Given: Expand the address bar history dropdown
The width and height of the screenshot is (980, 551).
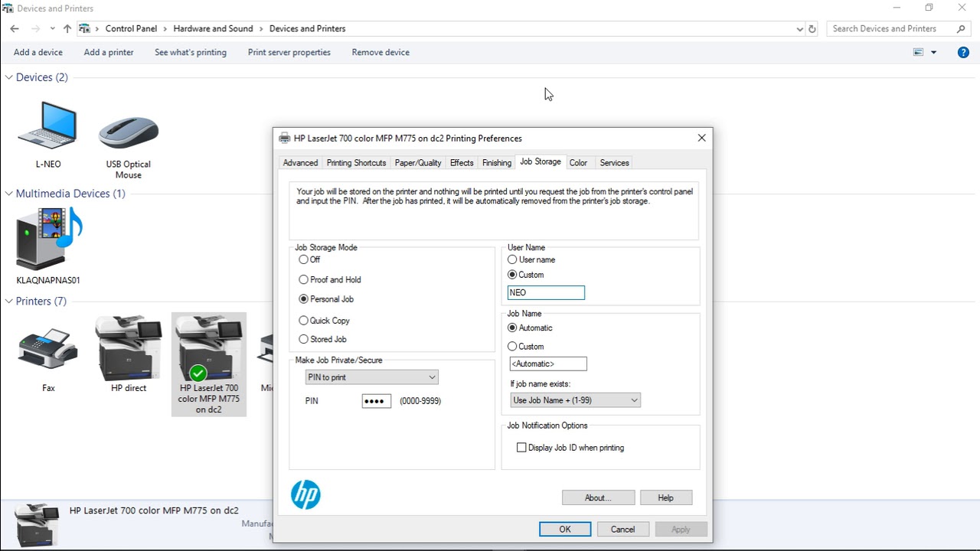Looking at the screenshot, I should pyautogui.click(x=800, y=28).
